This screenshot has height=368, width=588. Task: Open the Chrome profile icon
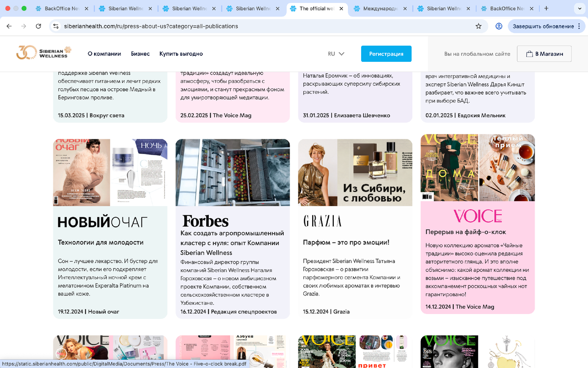499,26
